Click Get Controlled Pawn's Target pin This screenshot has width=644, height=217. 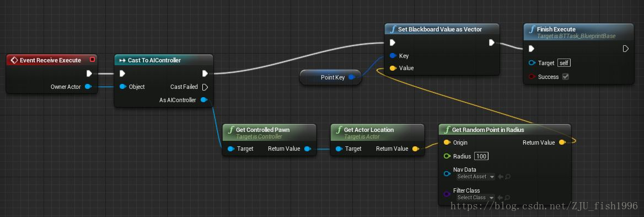point(230,149)
